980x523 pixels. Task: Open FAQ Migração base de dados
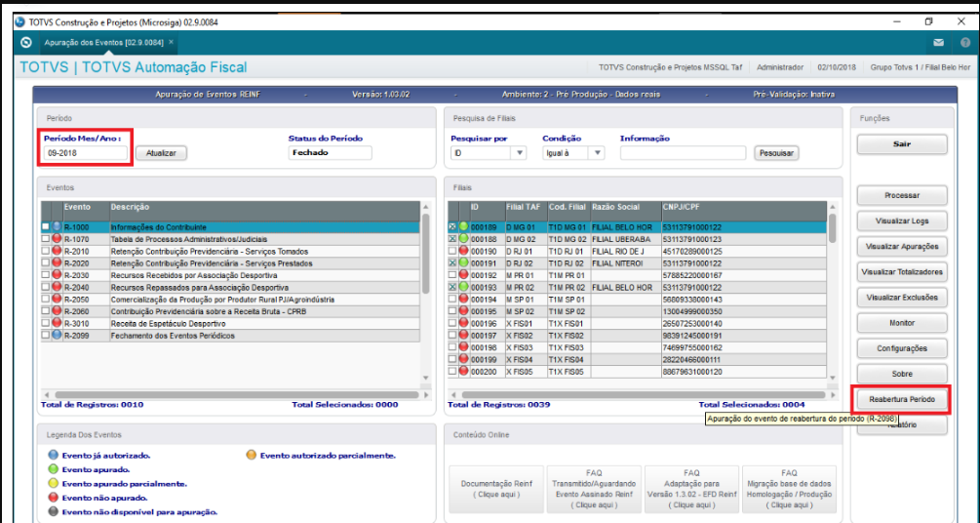click(x=789, y=489)
